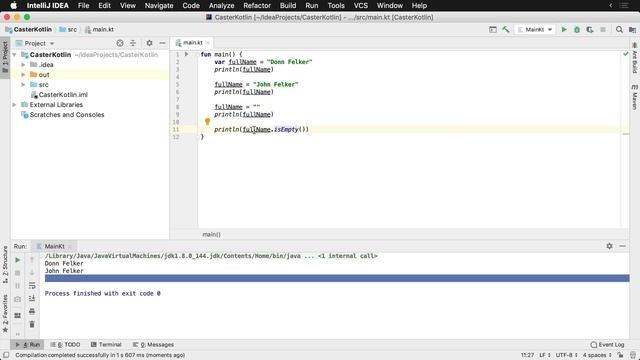Open the Apple menu

coord(13,5)
